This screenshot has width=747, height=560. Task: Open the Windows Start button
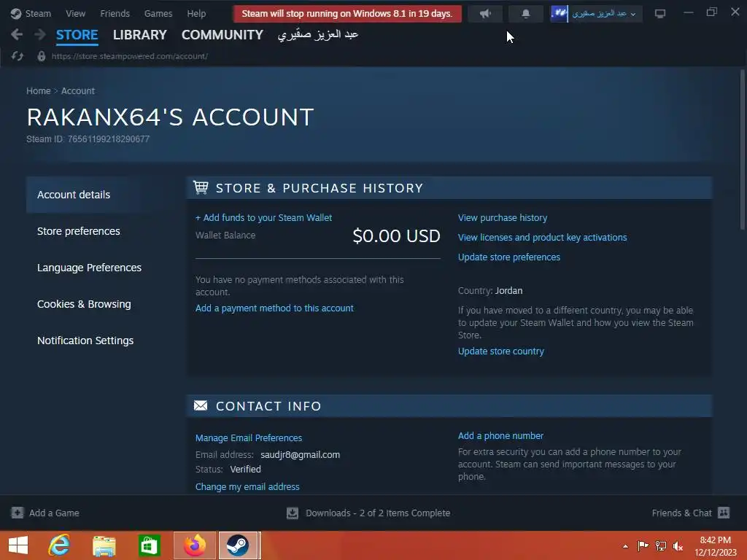pos(18,545)
